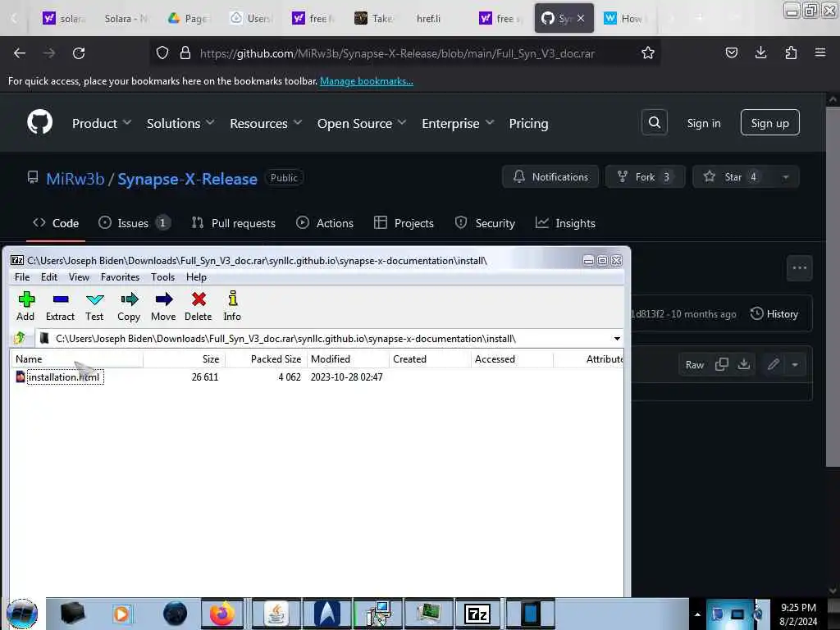Reload the GitHub page
This screenshot has height=630, width=840.
(79, 53)
